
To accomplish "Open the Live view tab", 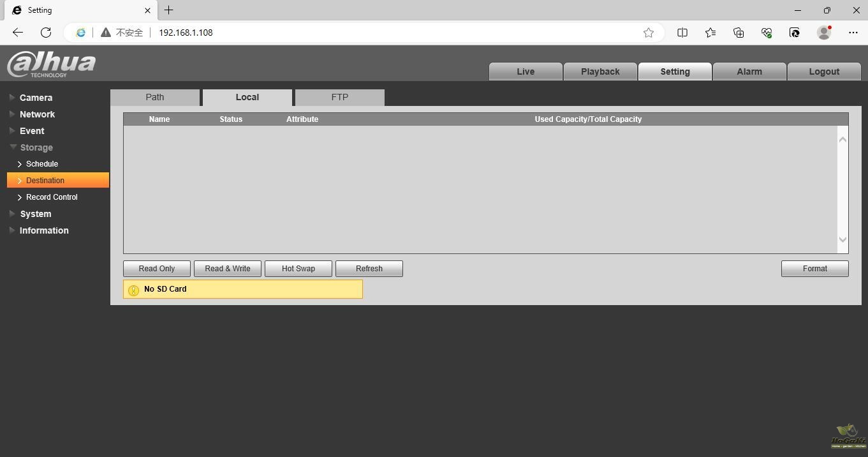I will pos(526,71).
